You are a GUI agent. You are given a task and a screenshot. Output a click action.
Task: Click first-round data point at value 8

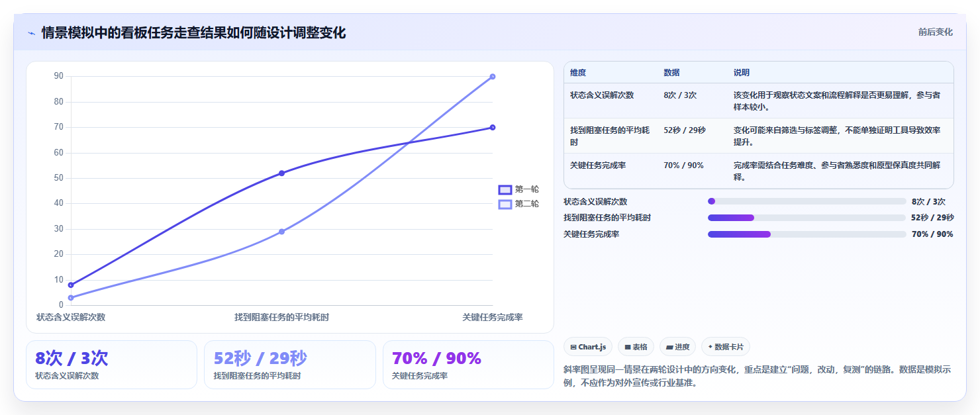(71, 285)
